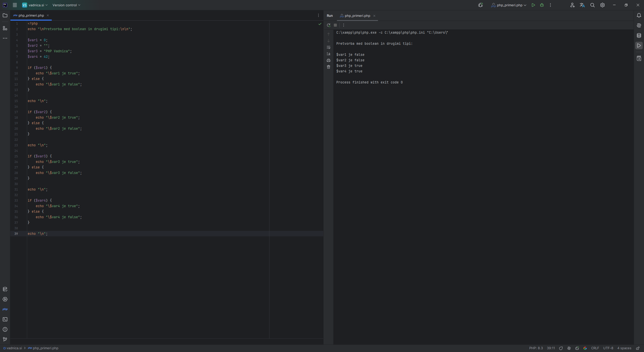Screen dimensions: 644x352
Task: Click the Rerun icon in Run panel
Action: [x=329, y=25]
